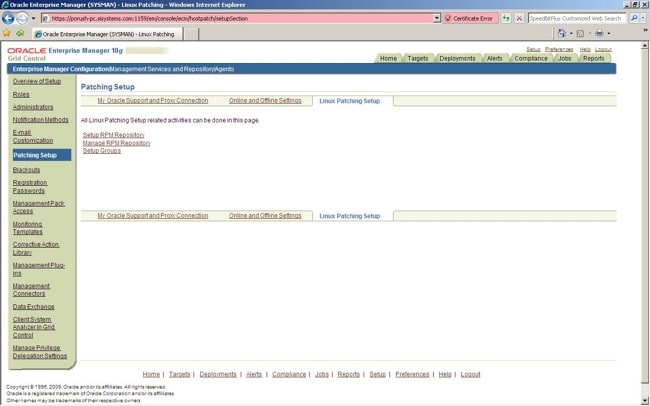Open Roles in the sidebar
The width and height of the screenshot is (650, 406).
[21, 95]
